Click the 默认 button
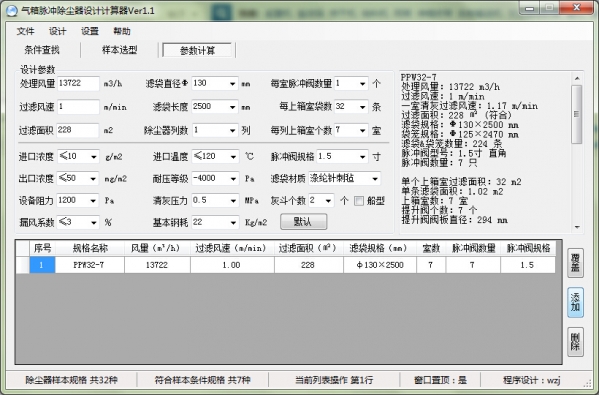Screen dimensions: 599x395 (303, 222)
